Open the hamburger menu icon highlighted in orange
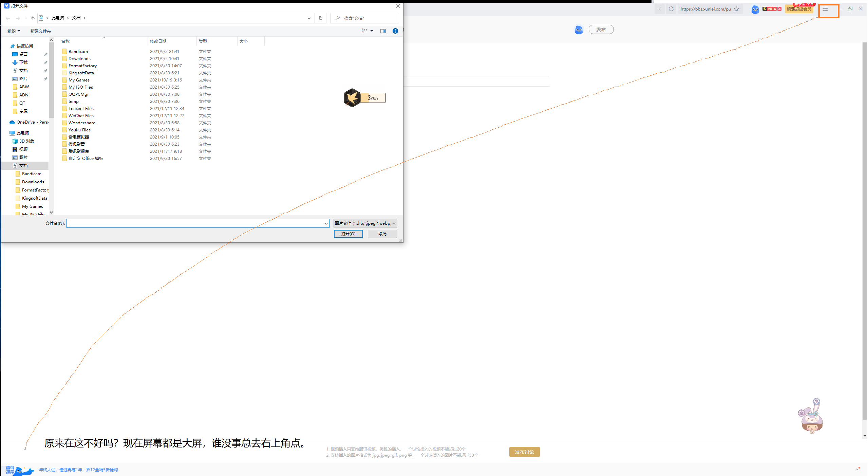The height and width of the screenshot is (476, 868). coord(825,9)
